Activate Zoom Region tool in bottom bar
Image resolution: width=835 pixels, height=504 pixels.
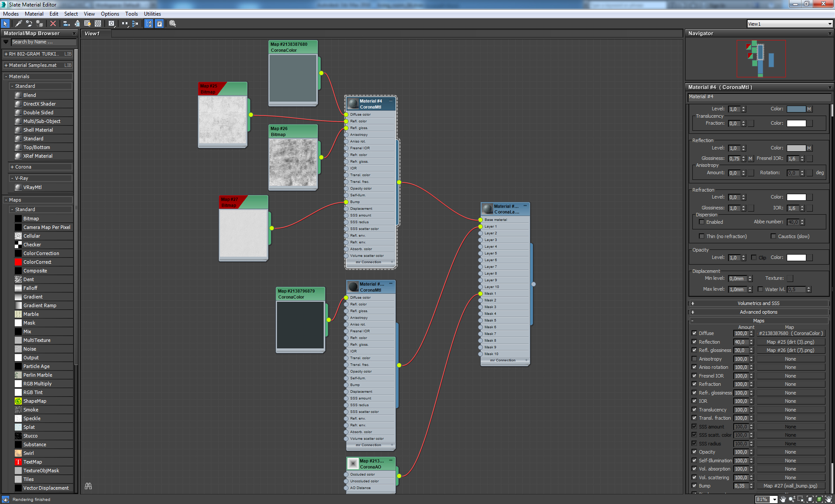(x=800, y=499)
